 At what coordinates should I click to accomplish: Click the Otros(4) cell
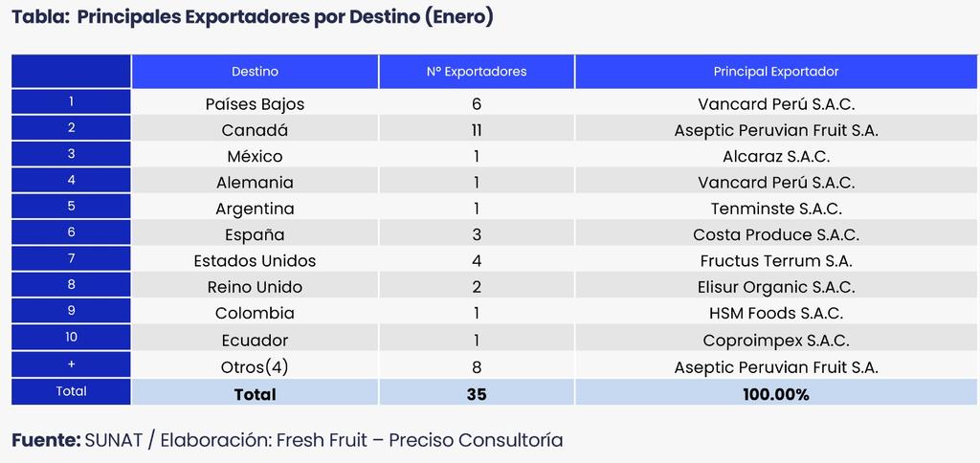[255, 366]
